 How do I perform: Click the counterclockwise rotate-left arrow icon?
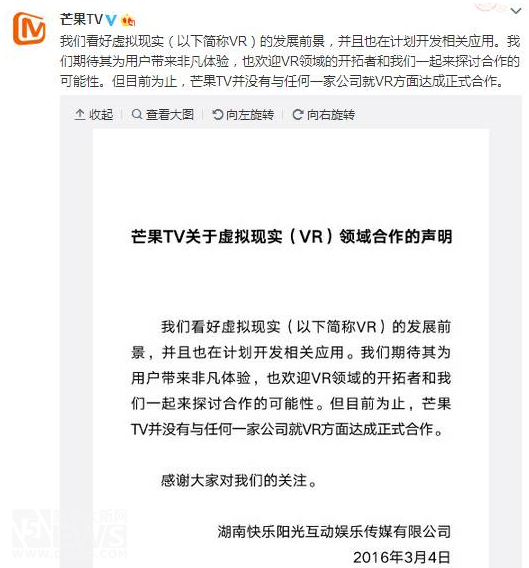click(x=217, y=114)
